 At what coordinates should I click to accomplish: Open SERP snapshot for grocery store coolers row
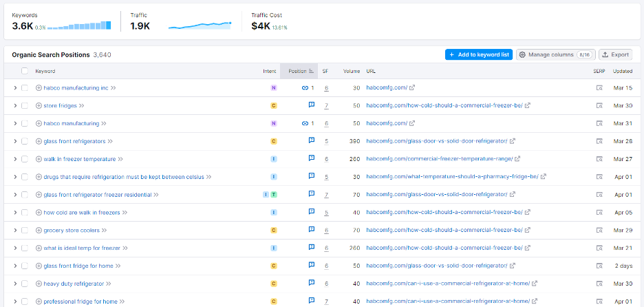599,230
